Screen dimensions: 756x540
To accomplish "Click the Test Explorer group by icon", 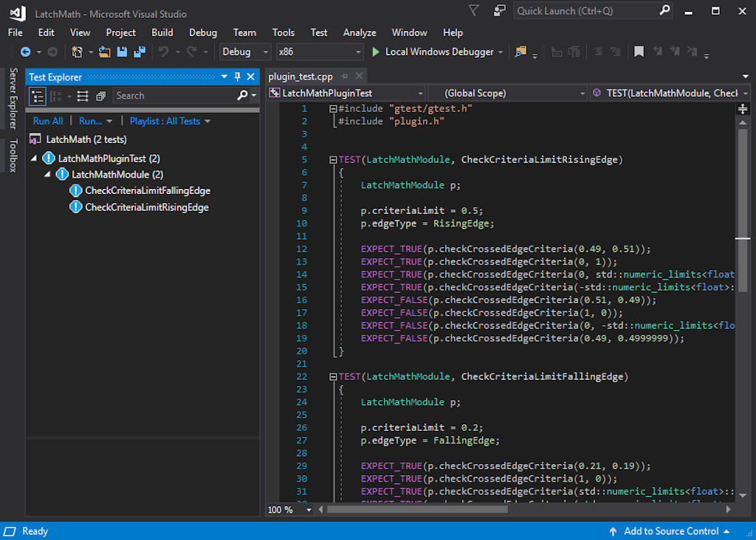I will pos(56,96).
